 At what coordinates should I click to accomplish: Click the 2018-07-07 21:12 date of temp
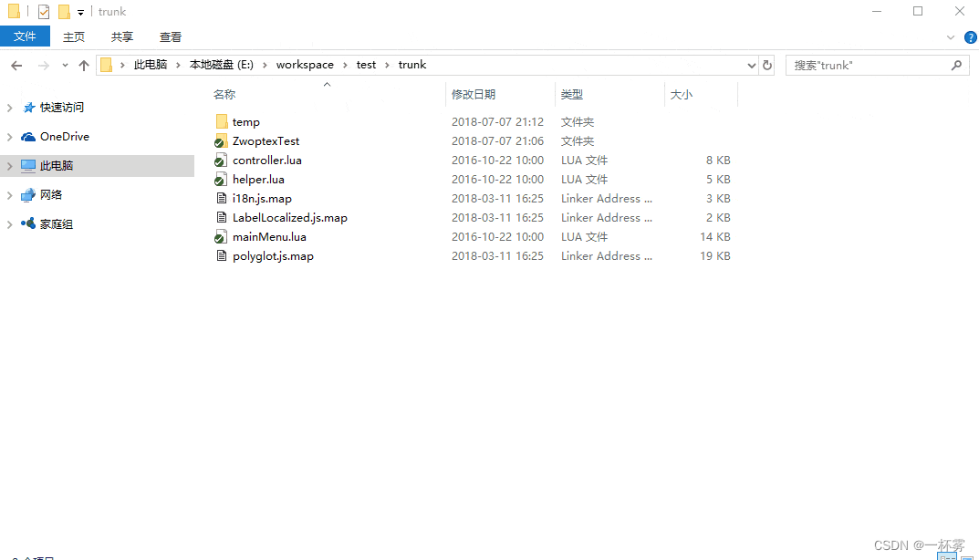point(497,121)
